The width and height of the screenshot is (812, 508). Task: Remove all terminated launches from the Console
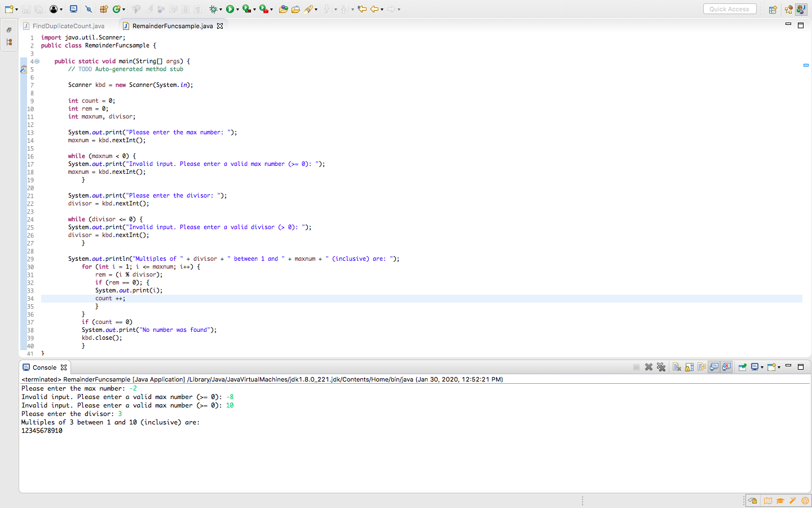(x=661, y=366)
